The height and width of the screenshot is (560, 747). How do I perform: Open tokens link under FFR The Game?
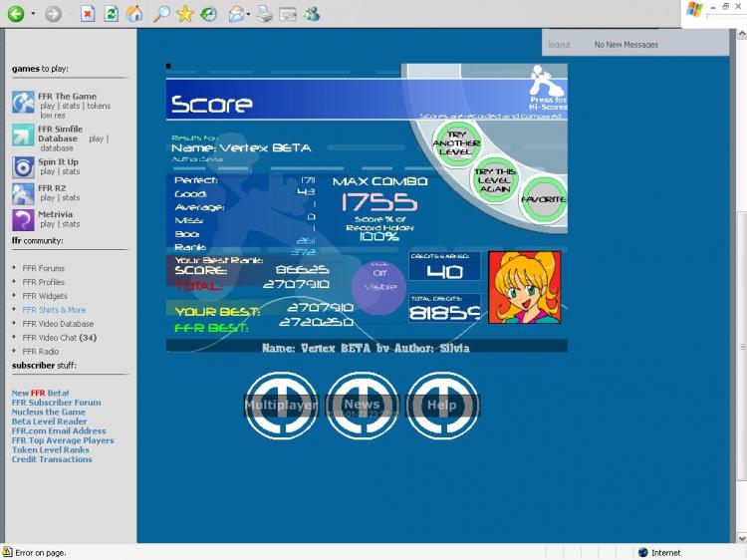click(99, 106)
